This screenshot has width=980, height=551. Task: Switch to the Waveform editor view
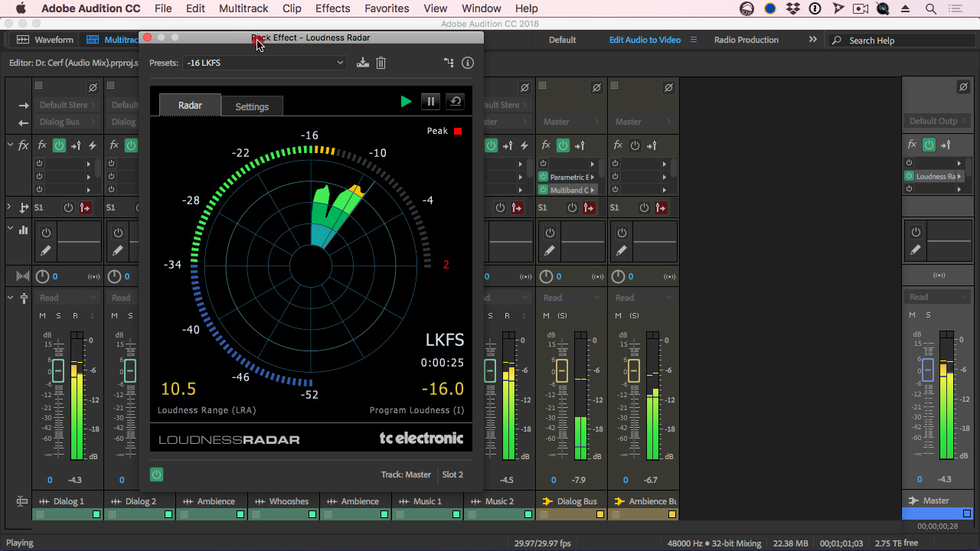(x=45, y=40)
